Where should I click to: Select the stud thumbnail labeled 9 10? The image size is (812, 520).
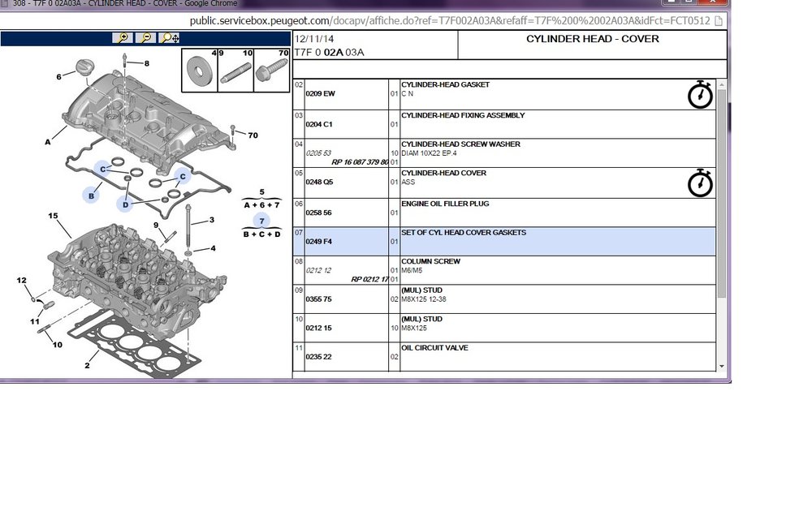235,71
